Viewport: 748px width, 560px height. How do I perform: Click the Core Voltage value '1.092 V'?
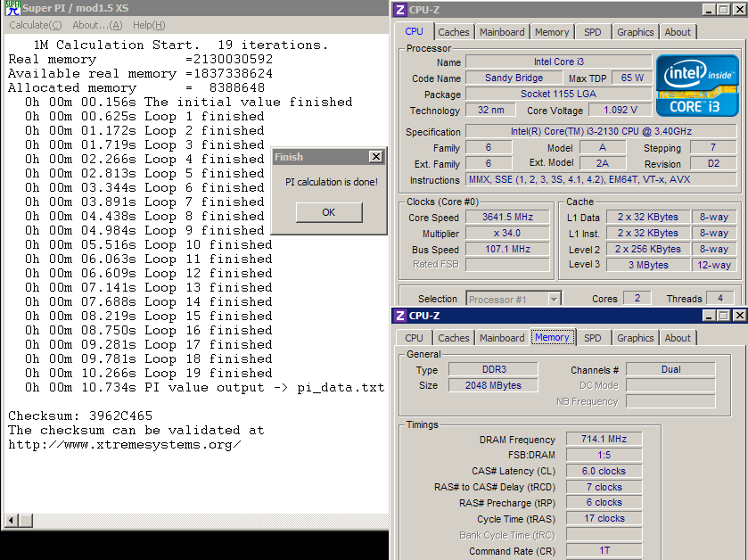621,110
